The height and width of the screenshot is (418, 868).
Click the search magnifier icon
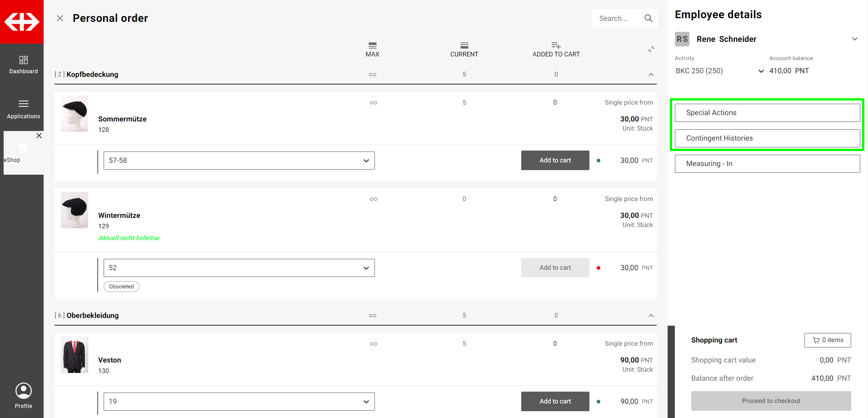click(648, 18)
